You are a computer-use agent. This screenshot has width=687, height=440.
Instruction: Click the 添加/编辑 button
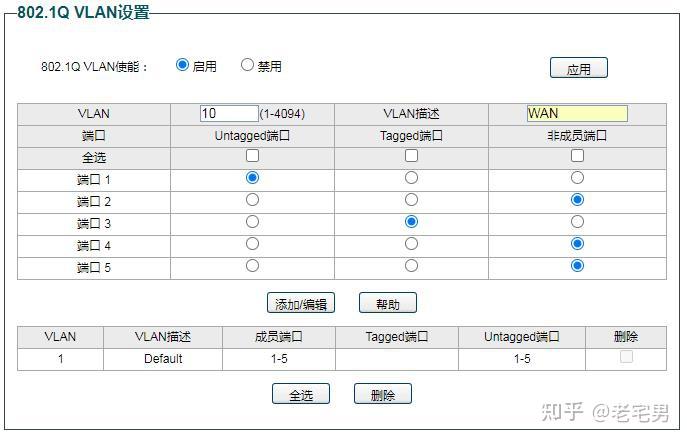[x=301, y=303]
